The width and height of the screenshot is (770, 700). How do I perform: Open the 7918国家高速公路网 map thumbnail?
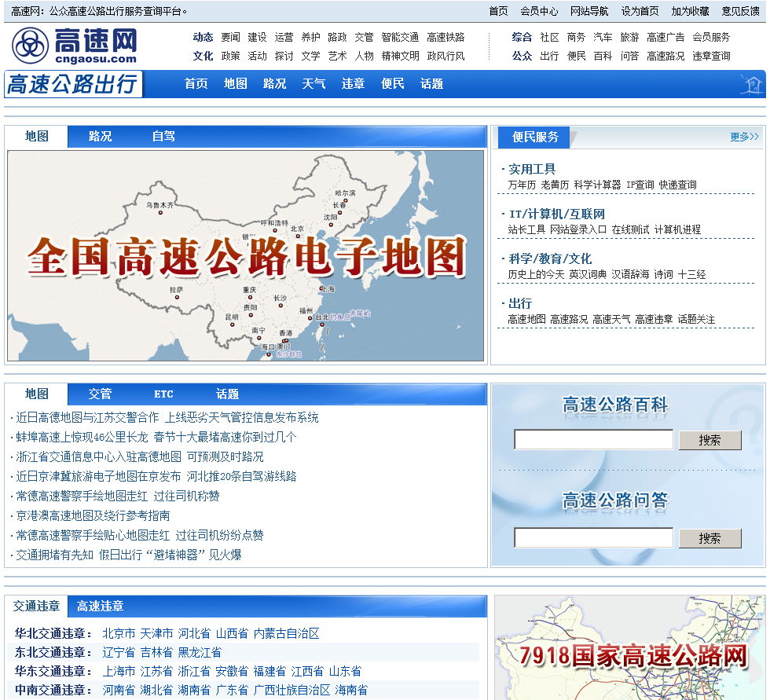(x=629, y=648)
